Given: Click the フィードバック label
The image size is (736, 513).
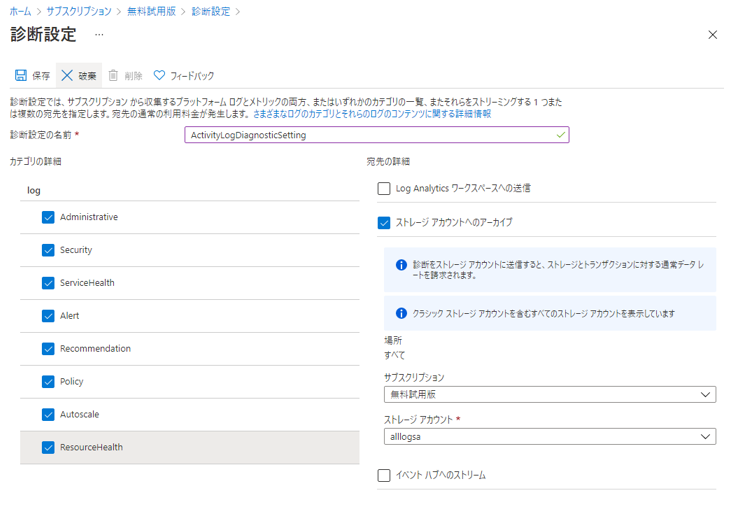Looking at the screenshot, I should tap(192, 76).
